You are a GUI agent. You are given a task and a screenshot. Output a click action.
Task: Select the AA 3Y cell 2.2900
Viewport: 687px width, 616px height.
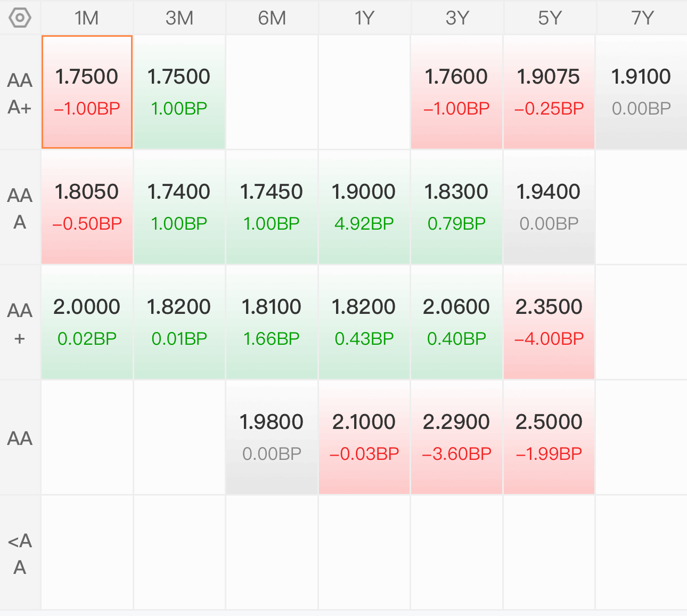point(457,437)
